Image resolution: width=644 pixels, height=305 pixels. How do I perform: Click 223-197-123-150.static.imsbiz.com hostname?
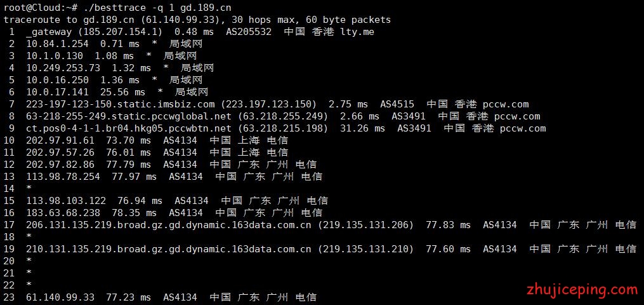point(121,104)
